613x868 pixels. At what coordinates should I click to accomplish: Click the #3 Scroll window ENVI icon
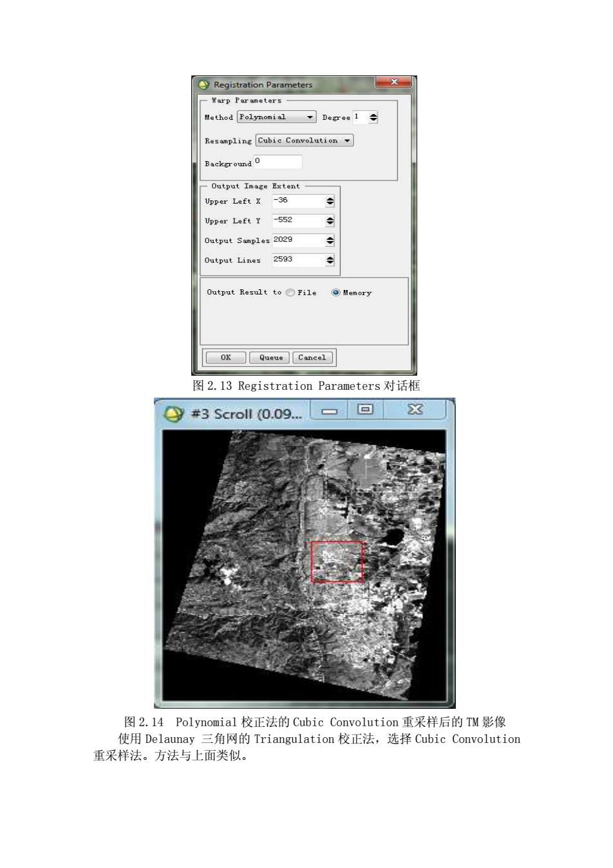point(174,414)
